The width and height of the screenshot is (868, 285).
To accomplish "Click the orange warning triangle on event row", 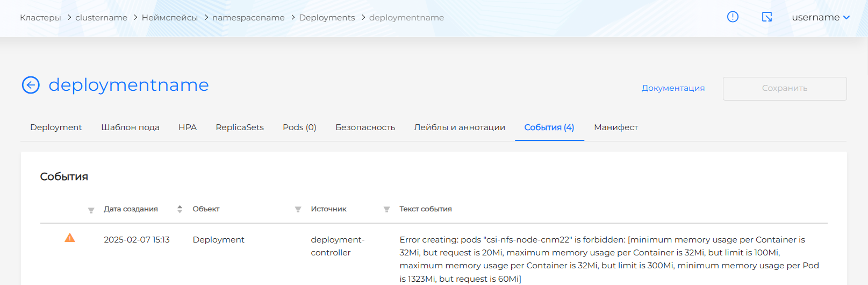I will pos(70,238).
